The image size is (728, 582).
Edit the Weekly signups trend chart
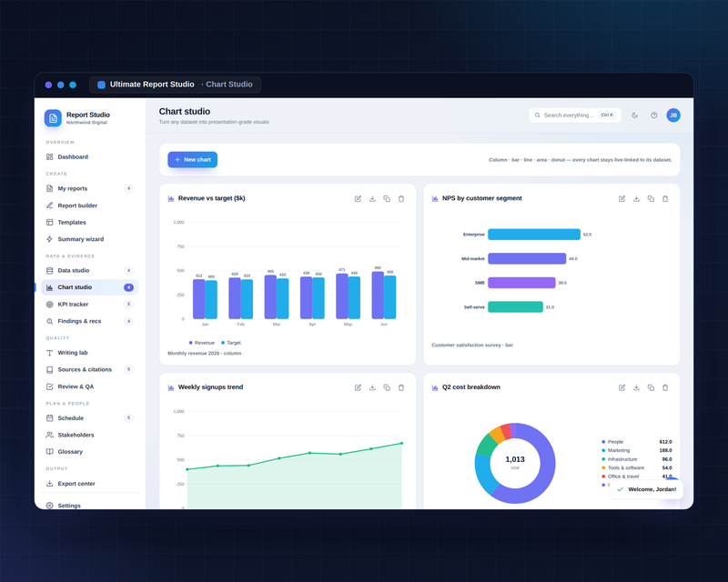[358, 387]
